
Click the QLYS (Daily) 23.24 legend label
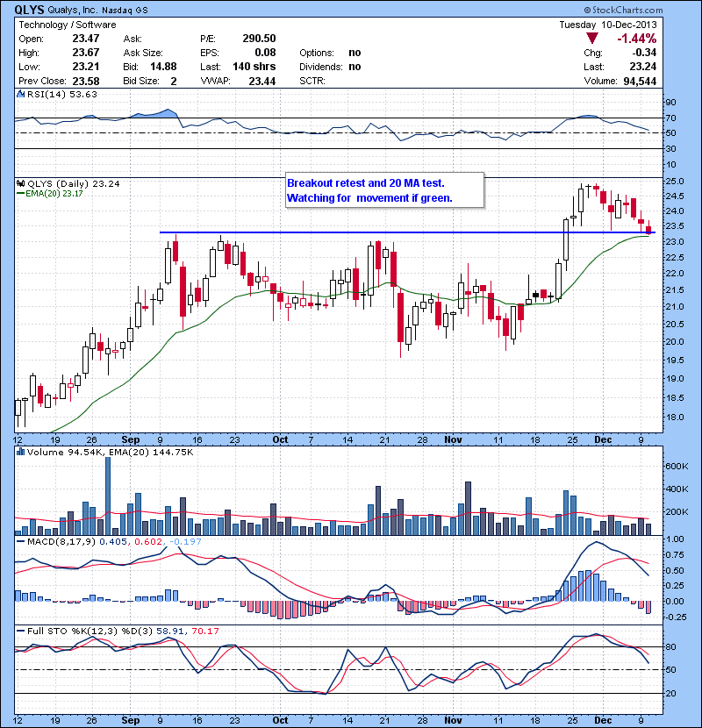pyautogui.click(x=74, y=184)
